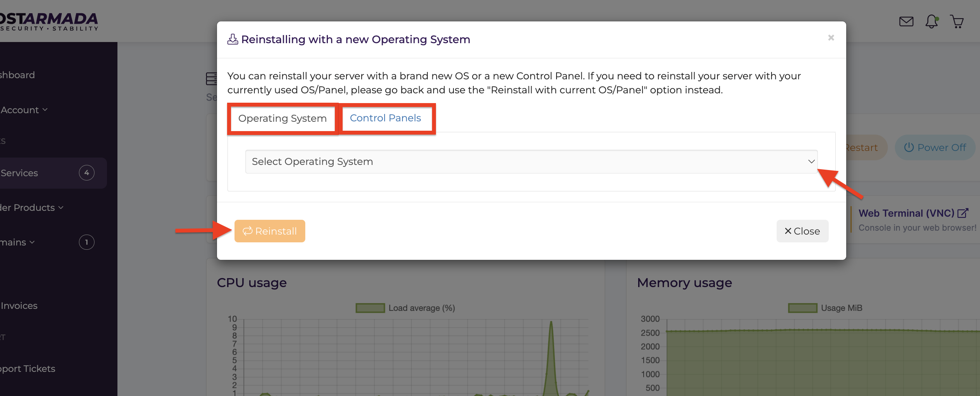Open Web Terminal (VNC) link
The width and height of the screenshot is (980, 396).
913,213
